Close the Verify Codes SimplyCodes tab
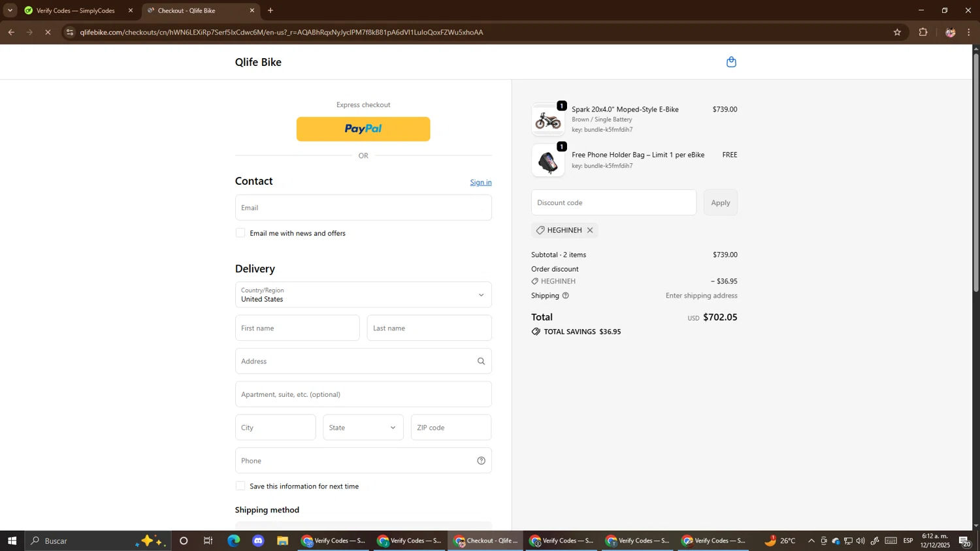The width and height of the screenshot is (980, 551). pos(130,10)
